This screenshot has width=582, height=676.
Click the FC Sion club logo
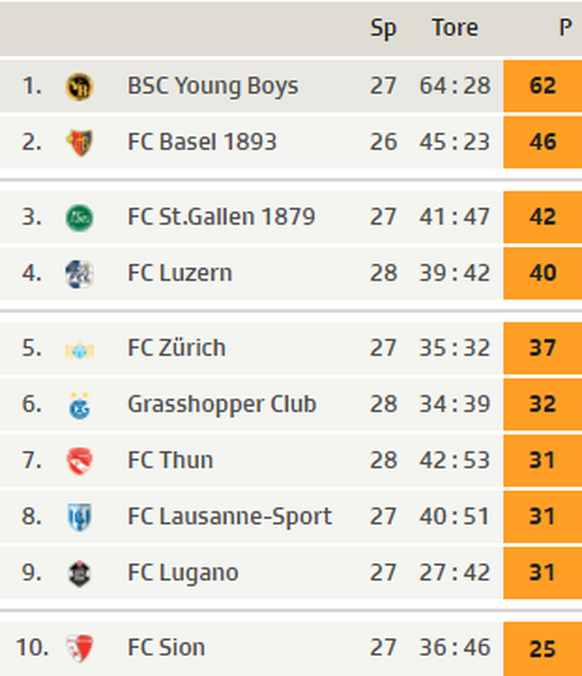pyautogui.click(x=79, y=648)
